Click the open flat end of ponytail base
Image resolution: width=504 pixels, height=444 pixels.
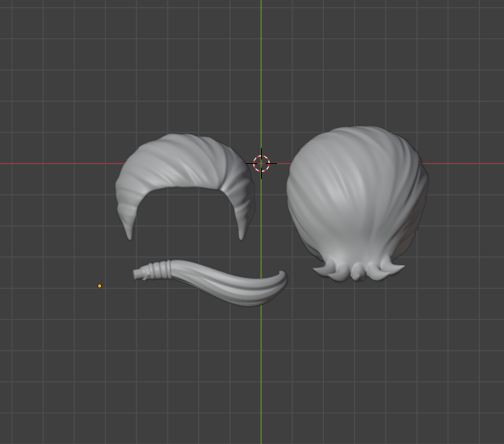138,273
